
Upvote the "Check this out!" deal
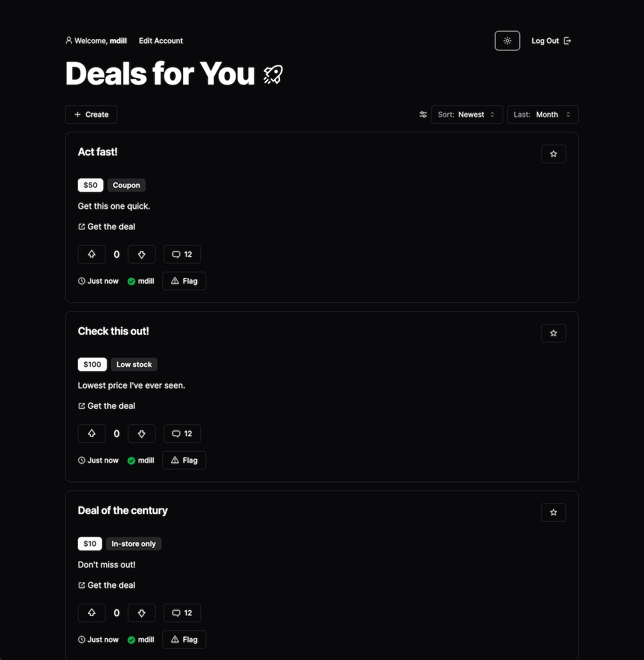pyautogui.click(x=92, y=434)
